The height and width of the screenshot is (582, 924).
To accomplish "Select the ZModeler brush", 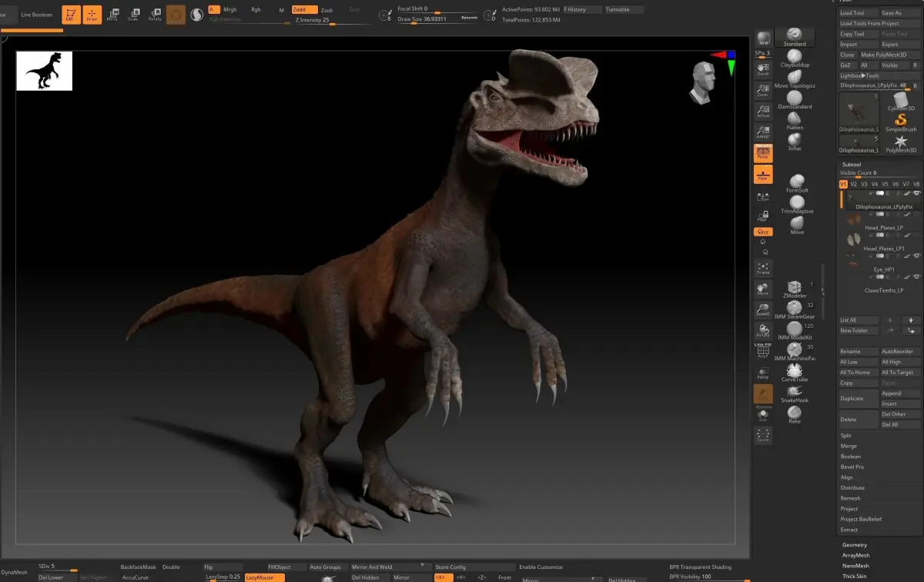I will 794,288.
